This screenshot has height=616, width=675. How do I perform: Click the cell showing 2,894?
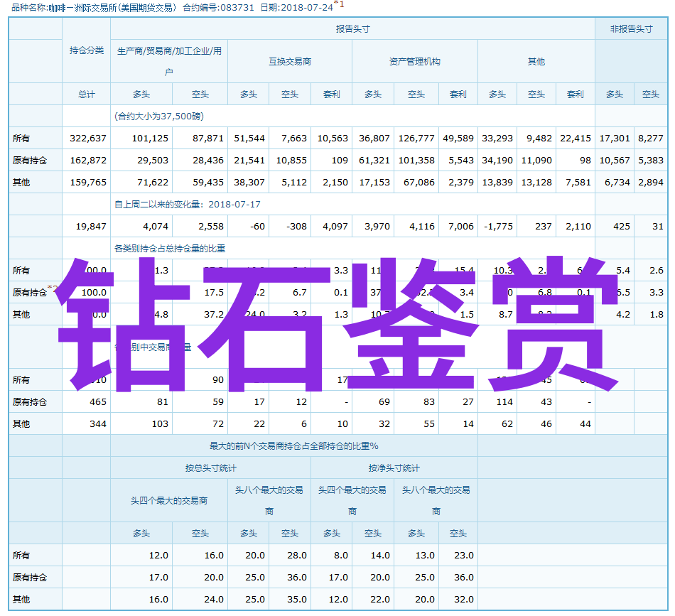[x=650, y=182]
